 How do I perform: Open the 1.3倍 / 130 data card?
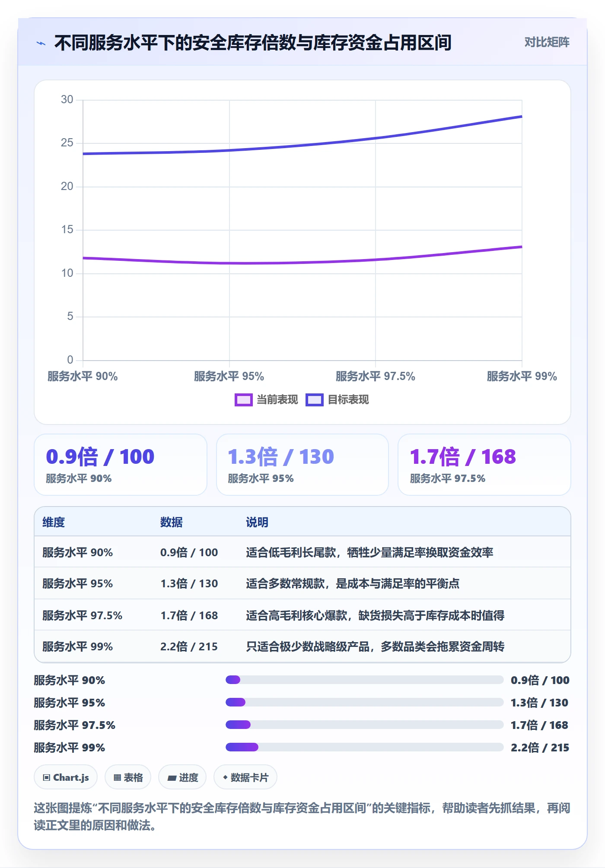coord(302,465)
